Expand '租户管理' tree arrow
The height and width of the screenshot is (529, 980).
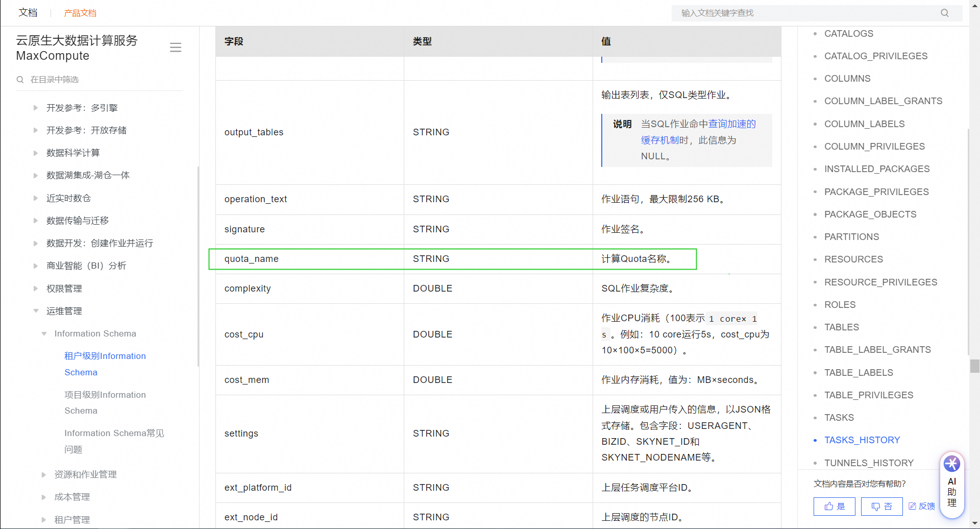[44, 520]
